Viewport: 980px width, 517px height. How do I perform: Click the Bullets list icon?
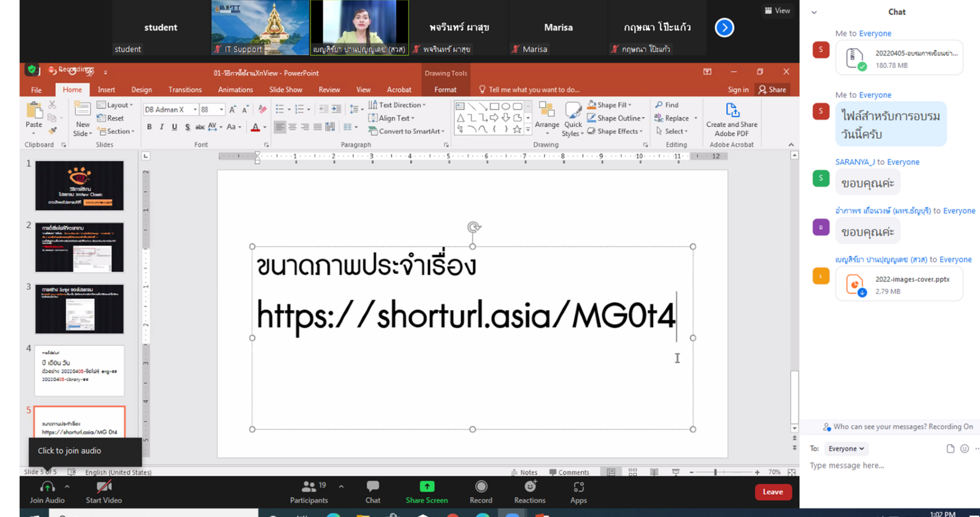coord(280,109)
